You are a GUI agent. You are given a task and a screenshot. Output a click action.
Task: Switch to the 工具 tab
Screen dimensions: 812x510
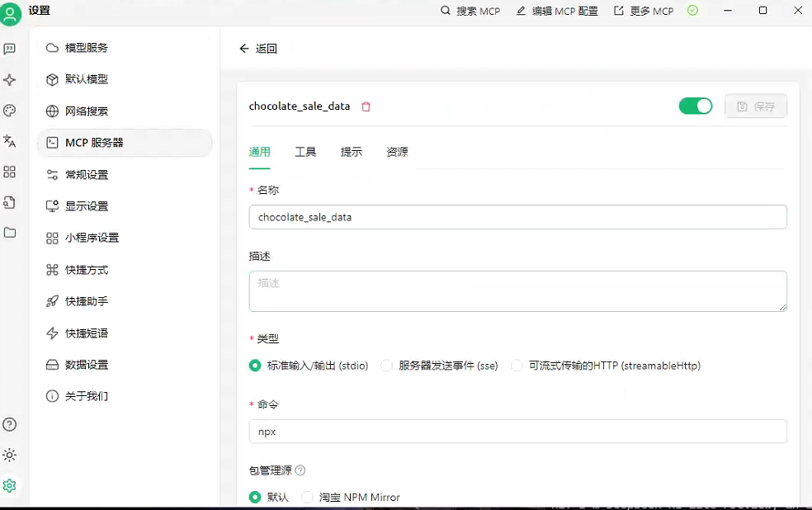tap(305, 152)
